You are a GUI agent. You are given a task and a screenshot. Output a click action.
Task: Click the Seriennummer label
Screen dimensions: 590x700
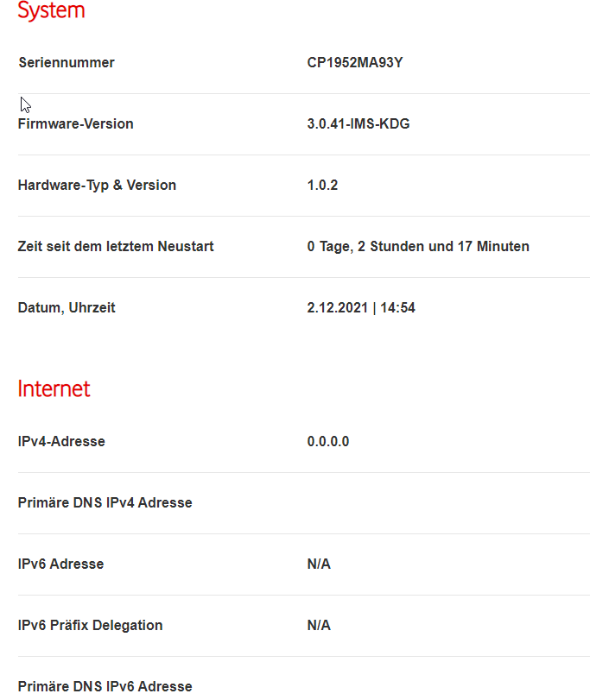coord(67,62)
